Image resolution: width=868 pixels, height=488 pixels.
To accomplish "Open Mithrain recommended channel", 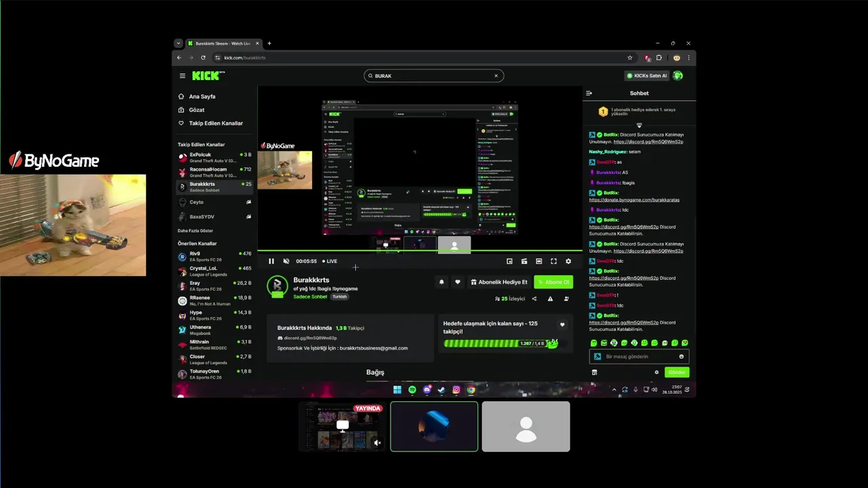I will point(215,345).
